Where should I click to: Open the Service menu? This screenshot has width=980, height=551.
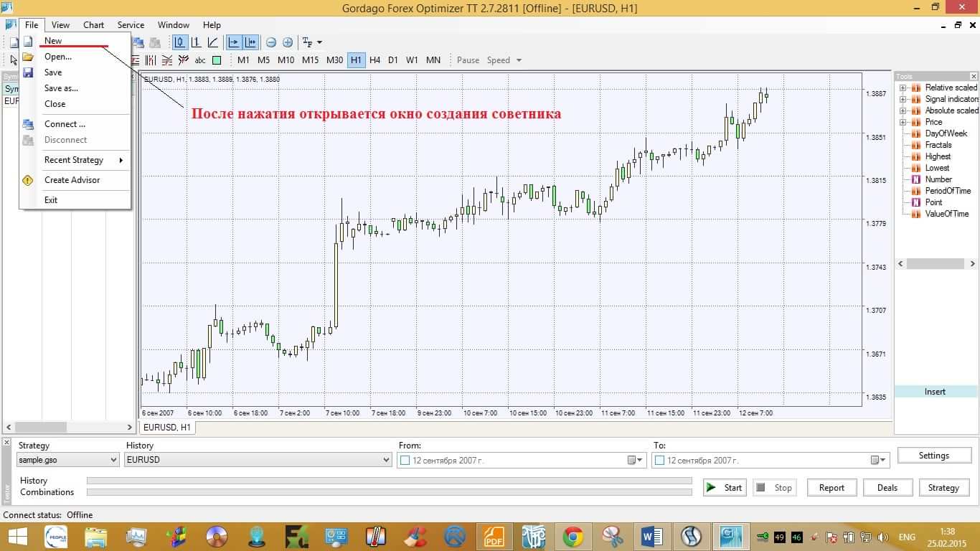[x=131, y=25]
